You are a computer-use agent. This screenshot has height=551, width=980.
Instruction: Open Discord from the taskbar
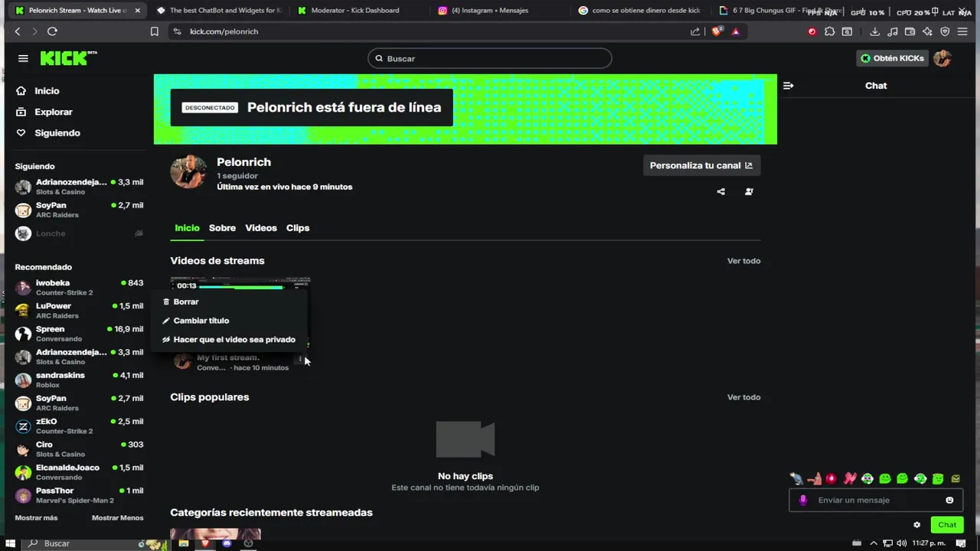click(227, 543)
